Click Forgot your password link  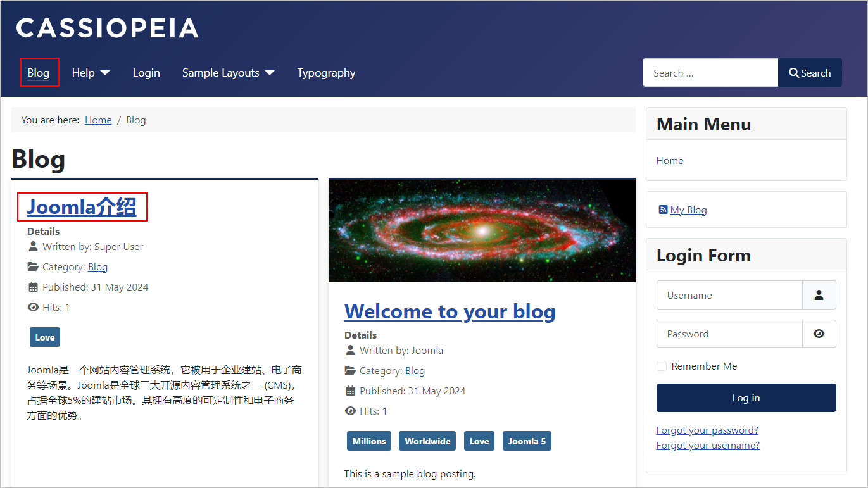[707, 430]
